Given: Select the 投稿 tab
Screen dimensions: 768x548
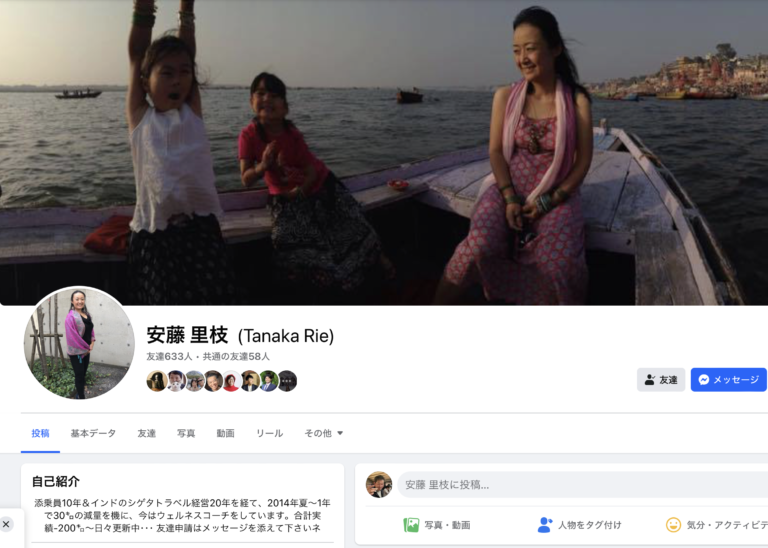Looking at the screenshot, I should click(x=40, y=433).
